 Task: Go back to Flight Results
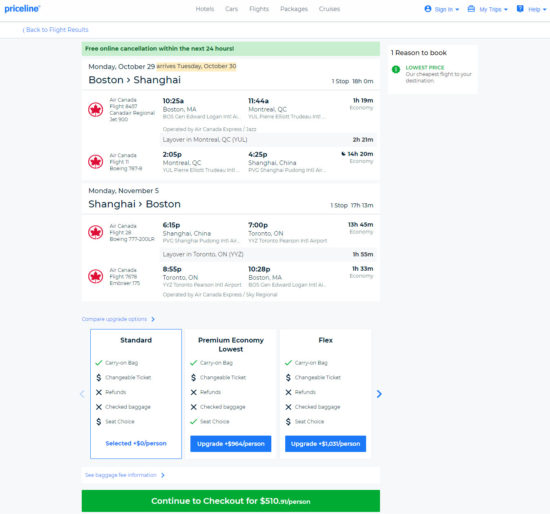click(x=55, y=30)
